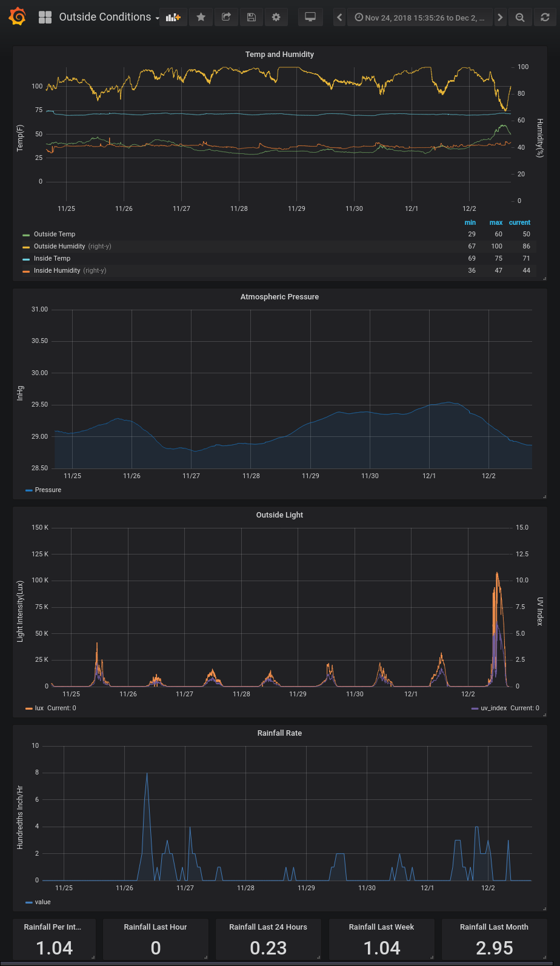Toggle lux series visibility

click(x=39, y=708)
